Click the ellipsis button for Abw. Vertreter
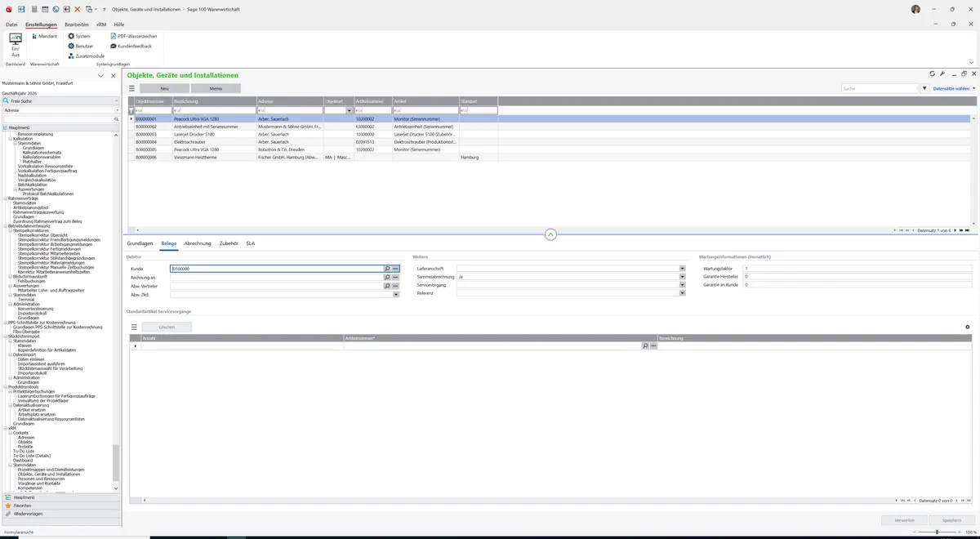Viewport: 980px width, 539px height. click(395, 287)
